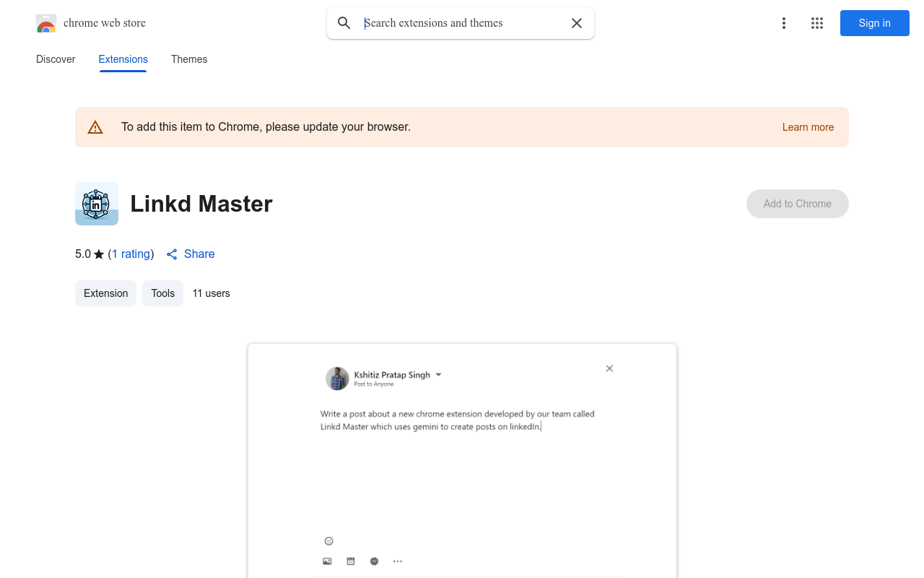This screenshot has width=924, height=578.
Task: Go to the Discover tab
Action: coord(56,59)
